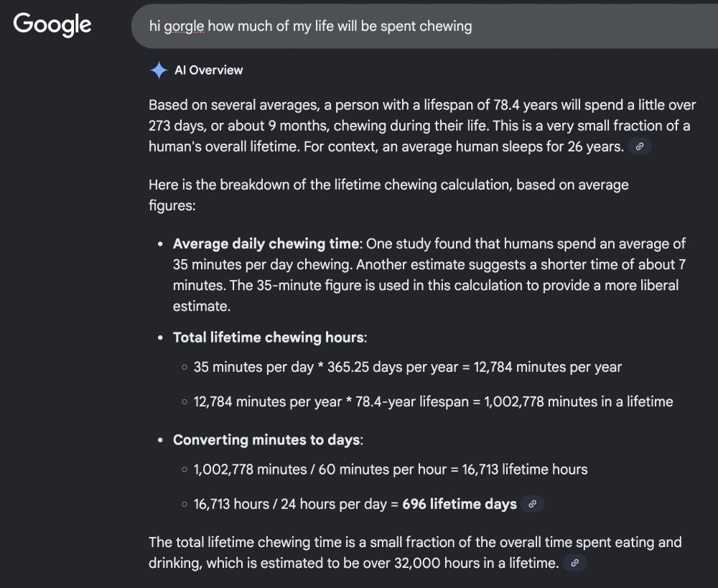Click the bold "696 lifetime days" result

[x=460, y=504]
